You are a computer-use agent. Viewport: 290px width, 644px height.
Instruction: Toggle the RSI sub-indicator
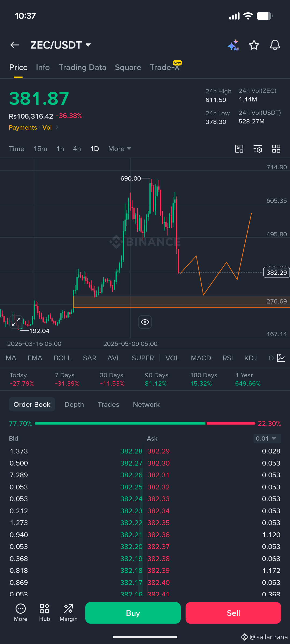pos(228,358)
